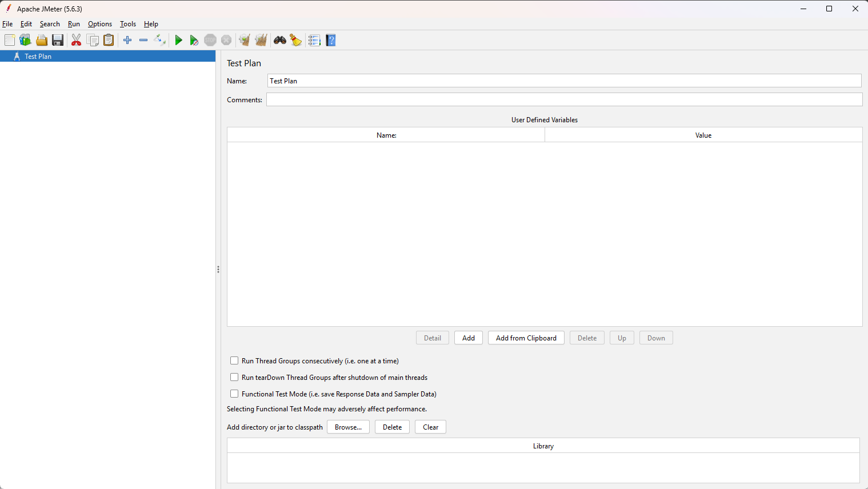Click the Up button

(x=622, y=338)
